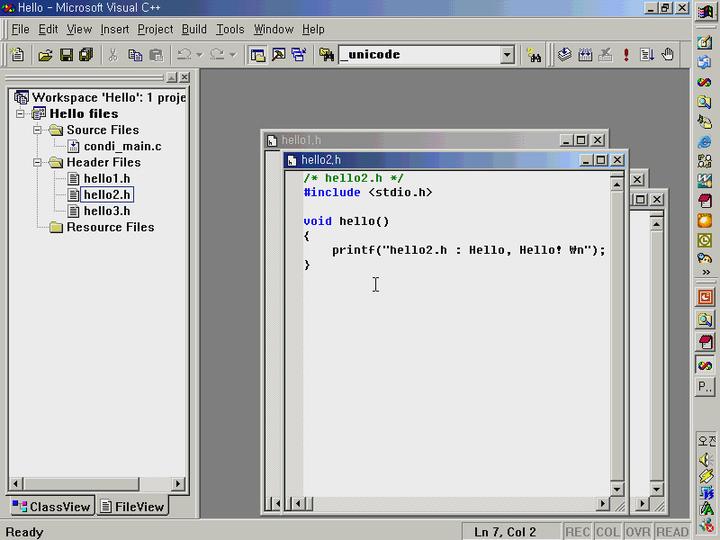The height and width of the screenshot is (540, 720).
Task: Click the Build toolbar icon
Action: tap(585, 55)
